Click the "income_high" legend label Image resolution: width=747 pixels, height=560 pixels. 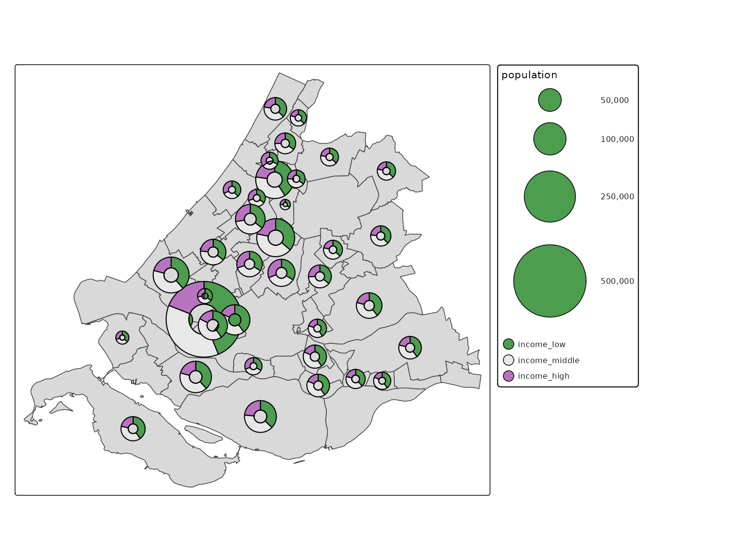click(544, 376)
